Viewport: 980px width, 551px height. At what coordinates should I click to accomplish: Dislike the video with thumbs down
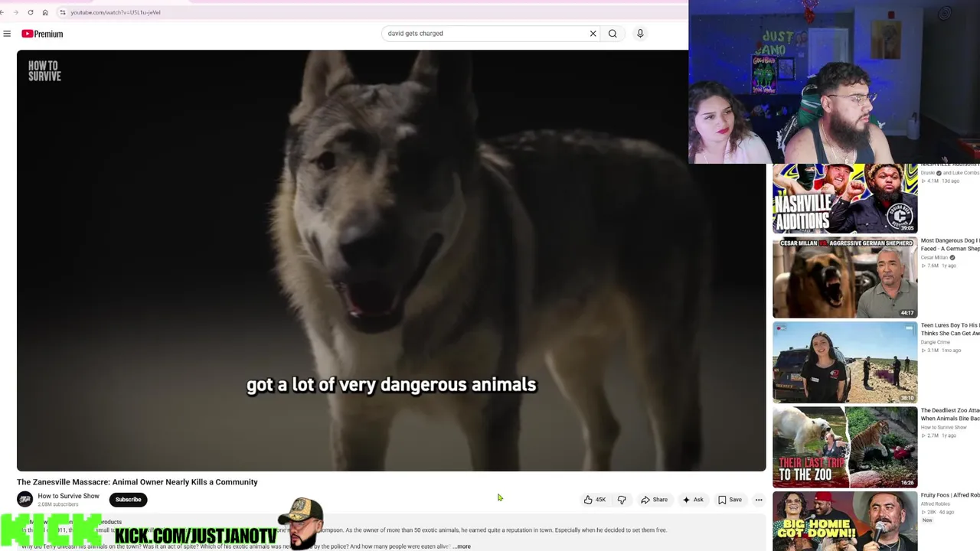(622, 500)
